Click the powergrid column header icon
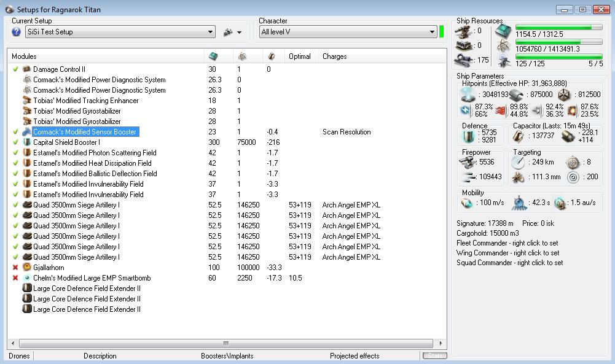 coord(242,56)
